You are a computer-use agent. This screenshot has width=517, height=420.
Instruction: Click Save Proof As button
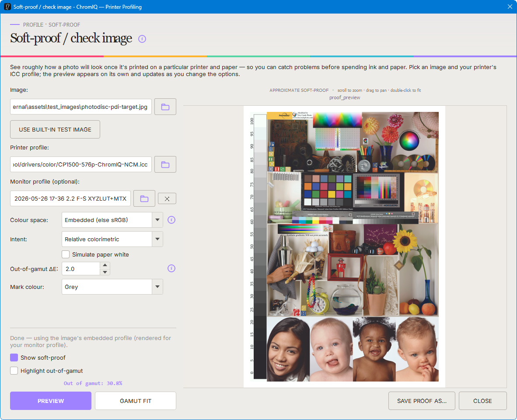[422, 401]
